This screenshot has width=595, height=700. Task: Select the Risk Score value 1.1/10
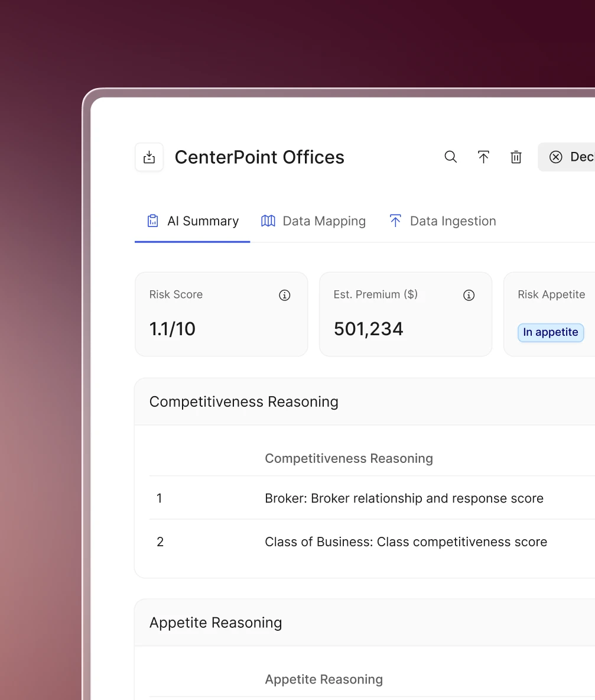click(x=172, y=329)
